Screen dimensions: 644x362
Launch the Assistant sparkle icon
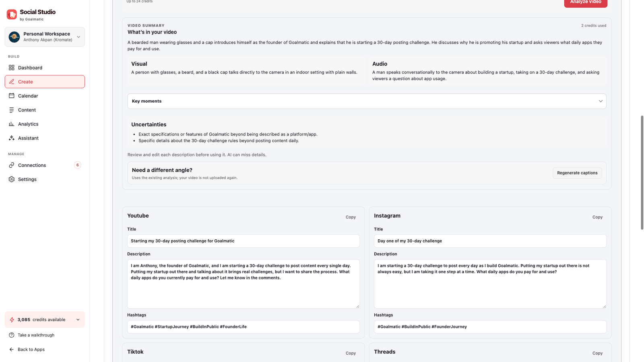pyautogui.click(x=11, y=138)
